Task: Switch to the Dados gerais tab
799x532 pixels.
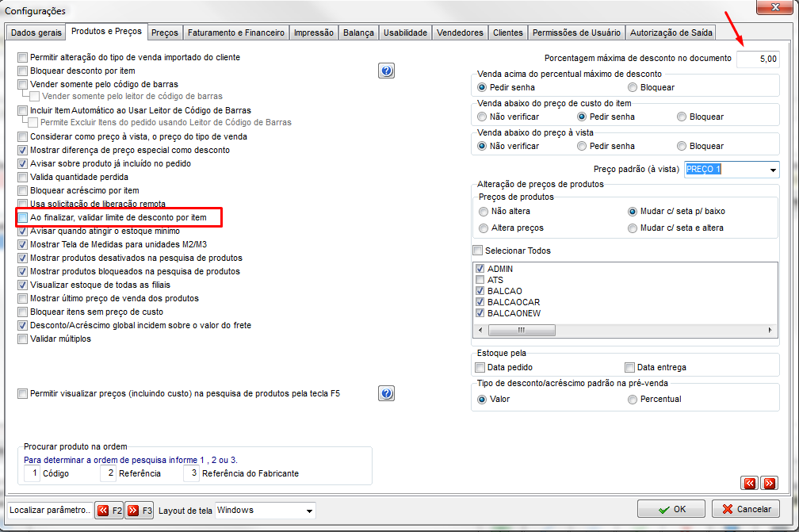Action: [x=36, y=33]
